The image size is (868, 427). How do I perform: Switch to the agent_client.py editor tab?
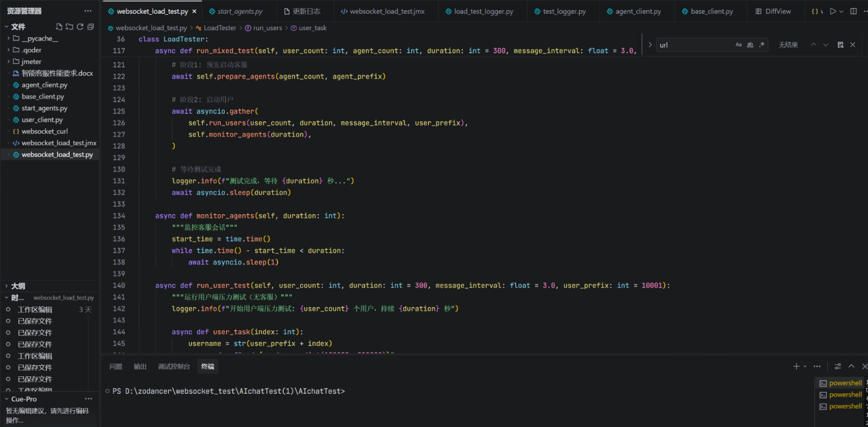click(637, 11)
